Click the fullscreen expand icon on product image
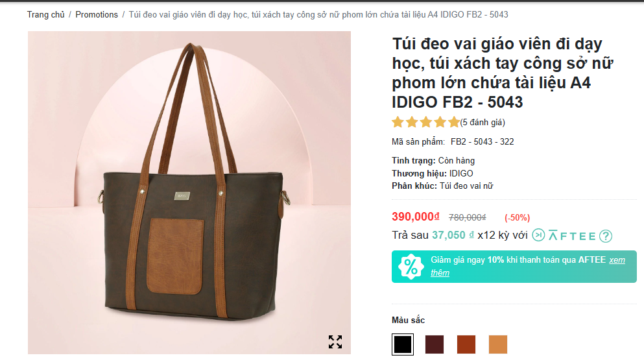The image size is (644, 362). [335, 342]
